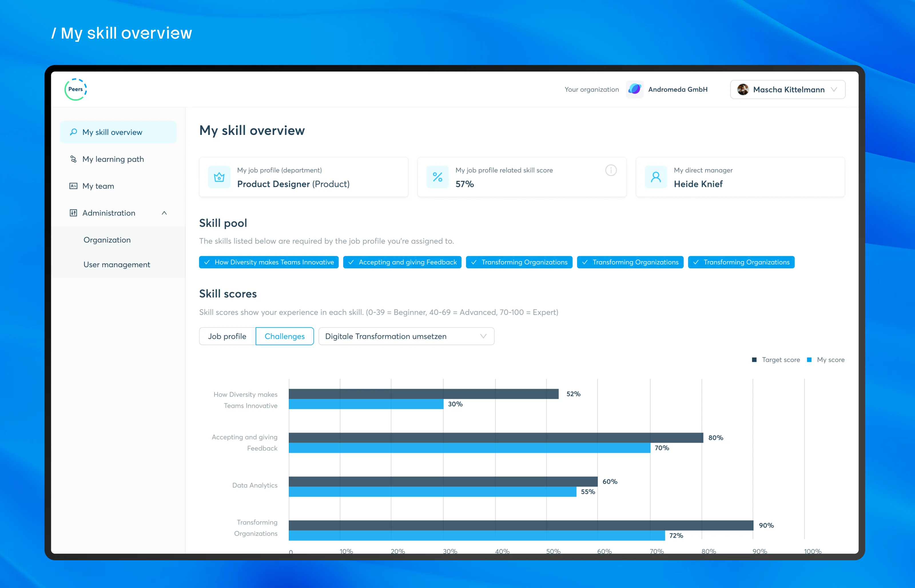Click the Heide Knief manager name

coord(698,184)
